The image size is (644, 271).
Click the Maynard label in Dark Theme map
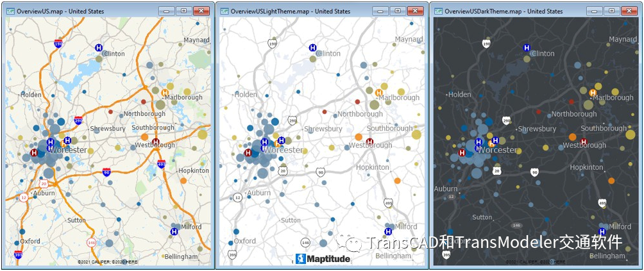[623, 39]
